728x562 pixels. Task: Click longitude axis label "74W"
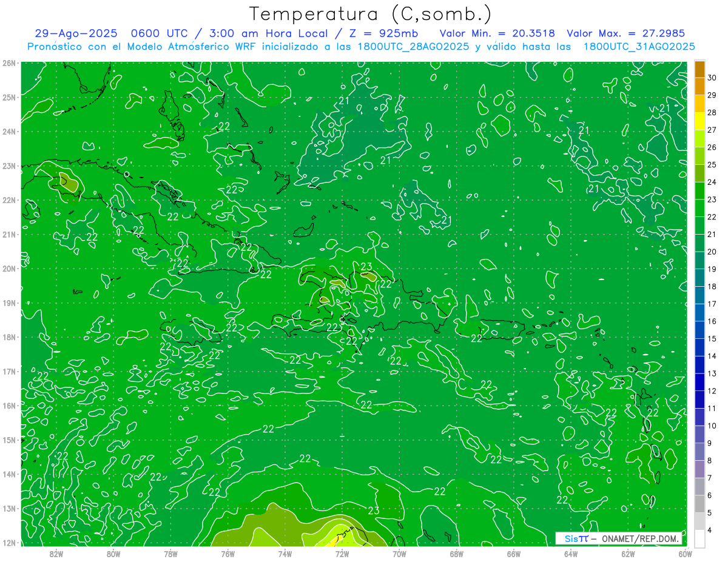coord(285,554)
